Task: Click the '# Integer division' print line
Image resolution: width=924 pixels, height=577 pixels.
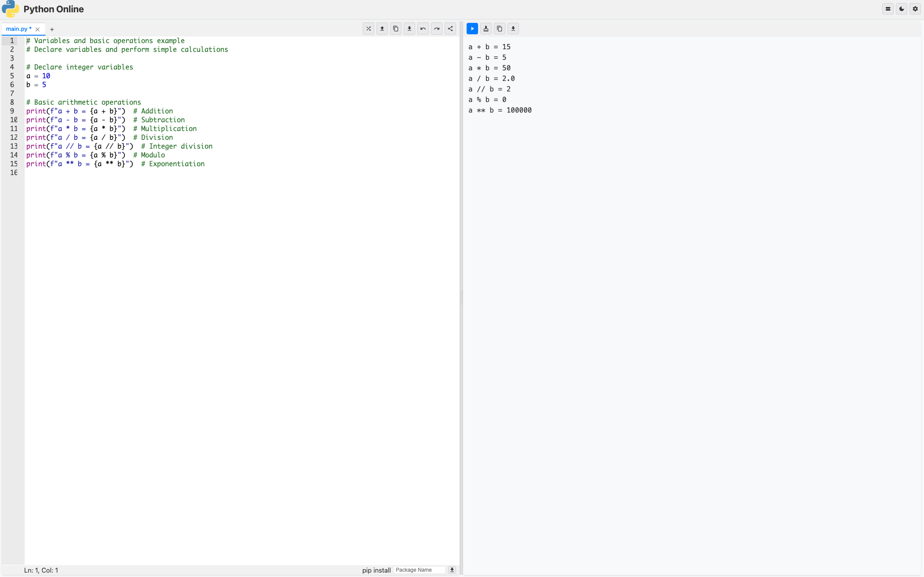Action: pos(119,146)
